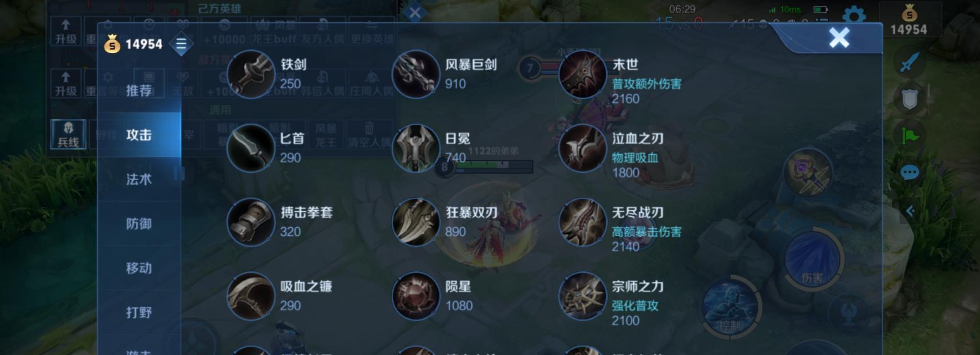
Task: Open the 防御 category tab
Action: pyautogui.click(x=139, y=224)
